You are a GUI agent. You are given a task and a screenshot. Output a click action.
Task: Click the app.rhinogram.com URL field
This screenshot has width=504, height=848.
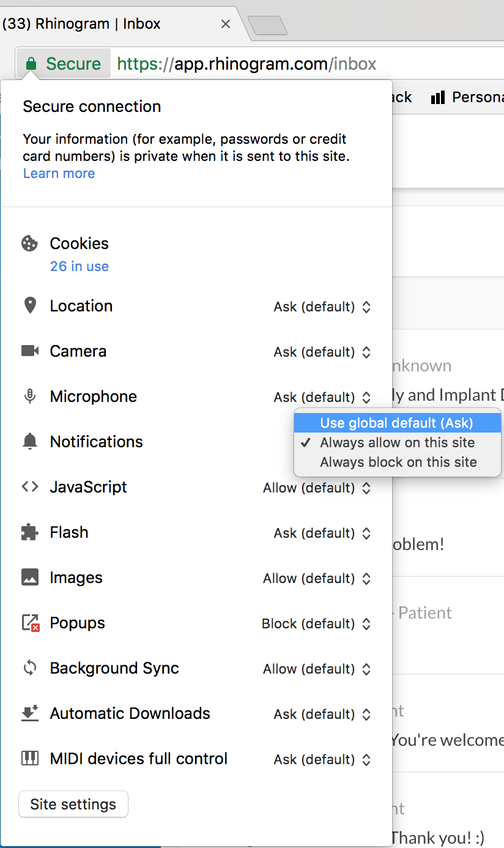246,64
